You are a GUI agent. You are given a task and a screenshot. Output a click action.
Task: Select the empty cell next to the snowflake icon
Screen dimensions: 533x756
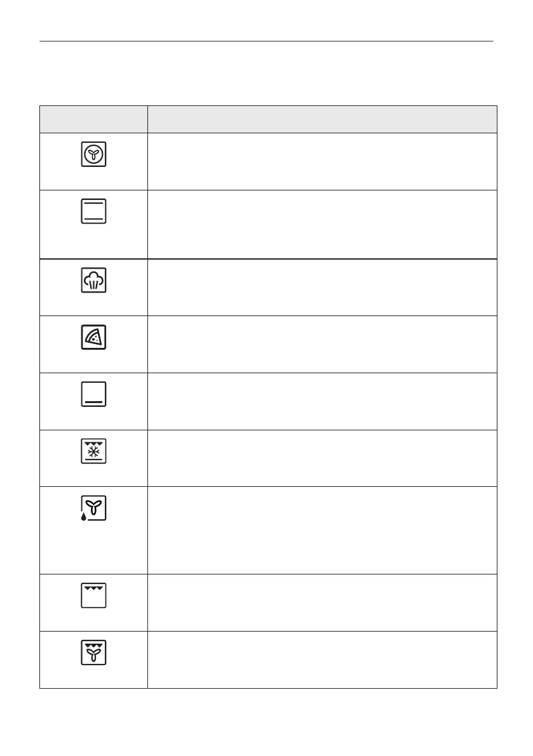pyautogui.click(x=322, y=458)
